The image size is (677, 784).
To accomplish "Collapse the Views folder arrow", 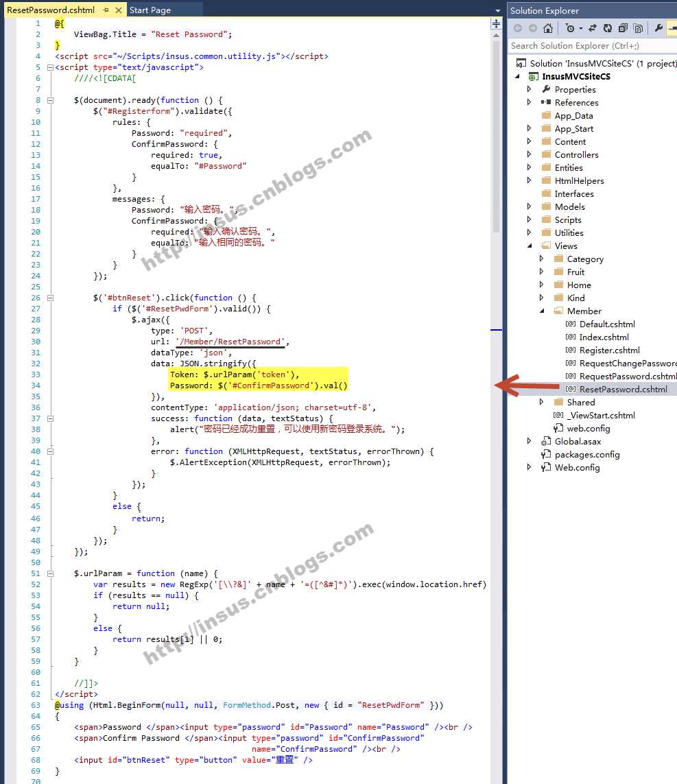I will coord(530,246).
